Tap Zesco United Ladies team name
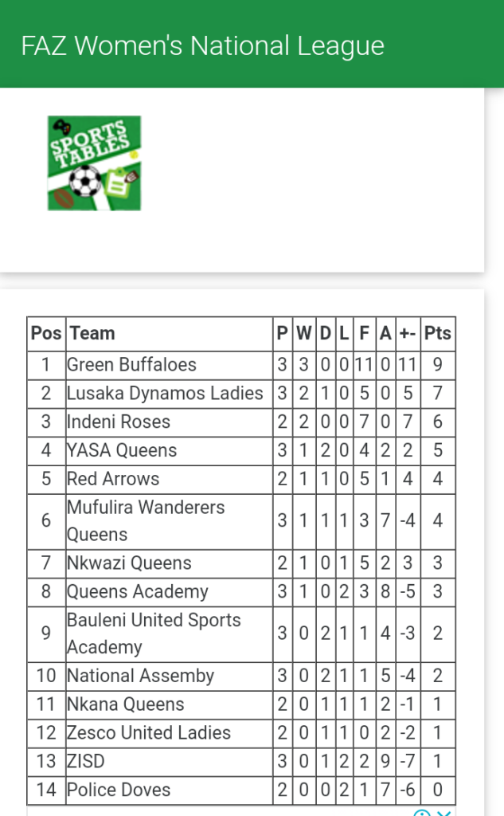This screenshot has width=504, height=816. pyautogui.click(x=149, y=733)
